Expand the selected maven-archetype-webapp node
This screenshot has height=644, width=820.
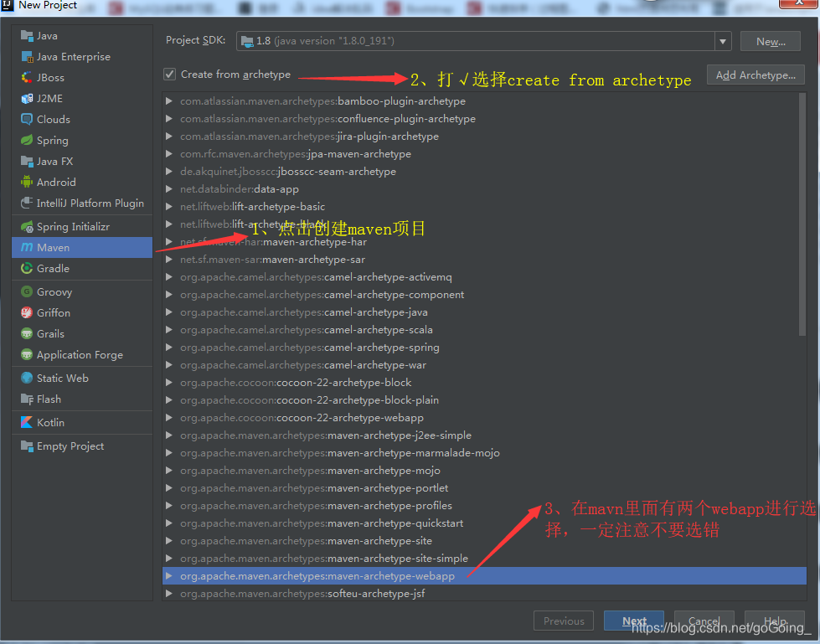coord(169,576)
